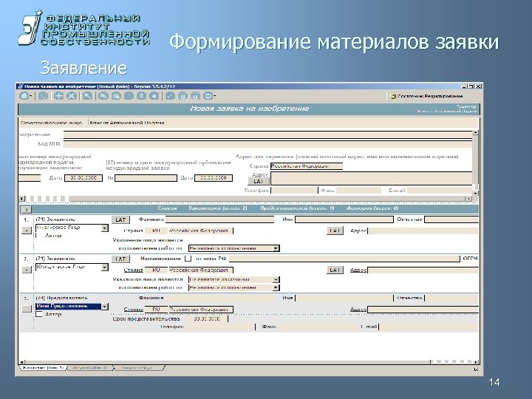Click 'Адрес' link in representative row
This screenshot has width=532, height=399.
(x=358, y=310)
